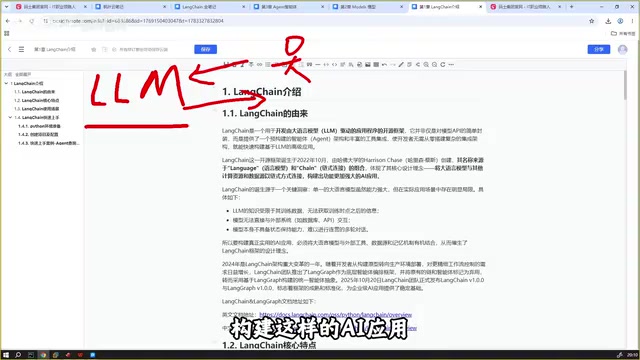Image resolution: width=640 pixels, height=360 pixels.
Task: Click the lock/encrypt toolbar icon
Action: pyautogui.click(x=359, y=64)
